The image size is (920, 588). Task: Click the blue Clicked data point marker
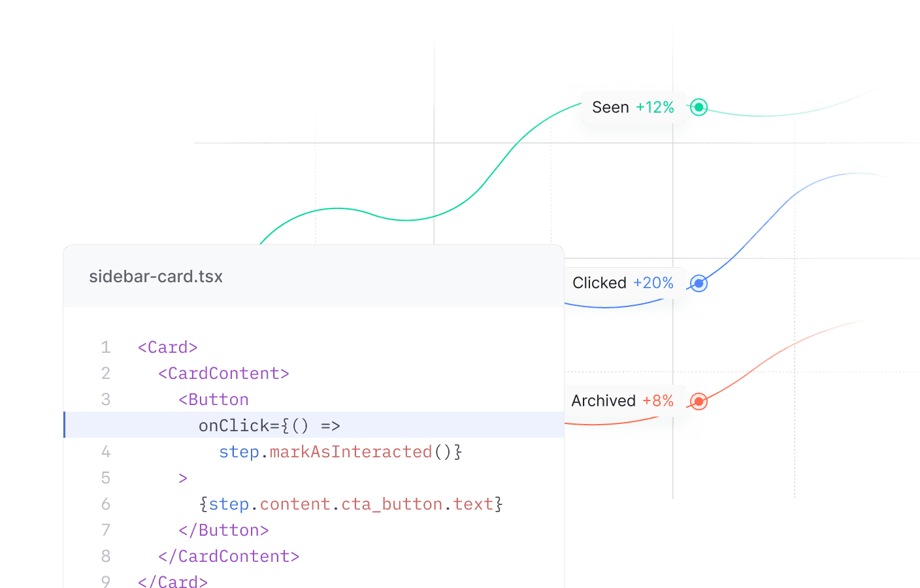pos(698,283)
